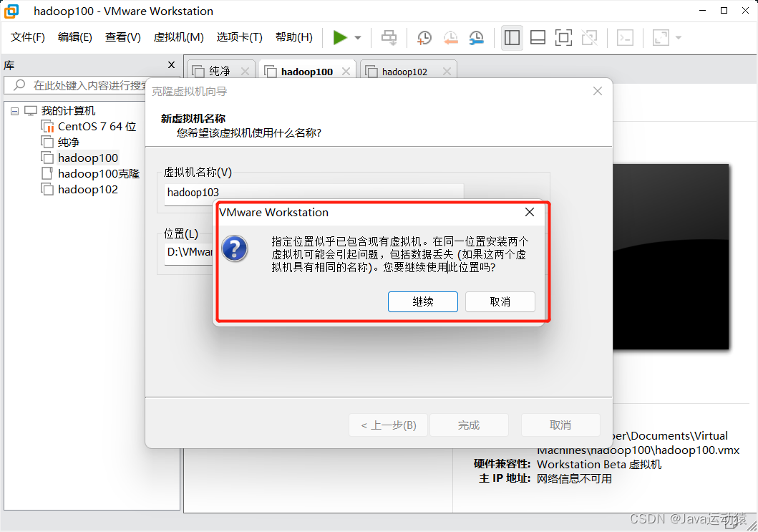Image resolution: width=758 pixels, height=532 pixels.
Task: Select hadoop102 in the library tree
Action: point(88,190)
